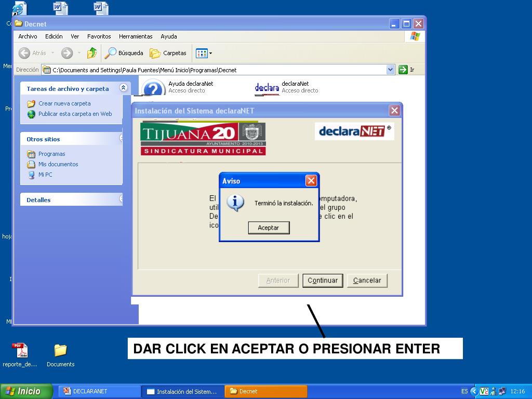Click the Up one folder icon
The image size is (532, 399).
[92, 53]
